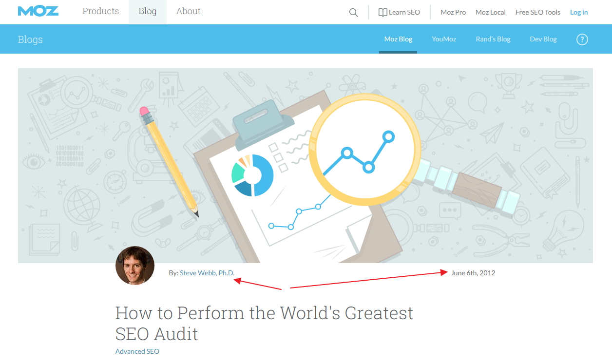
Task: Click the blog help question mark icon
Action: [582, 39]
